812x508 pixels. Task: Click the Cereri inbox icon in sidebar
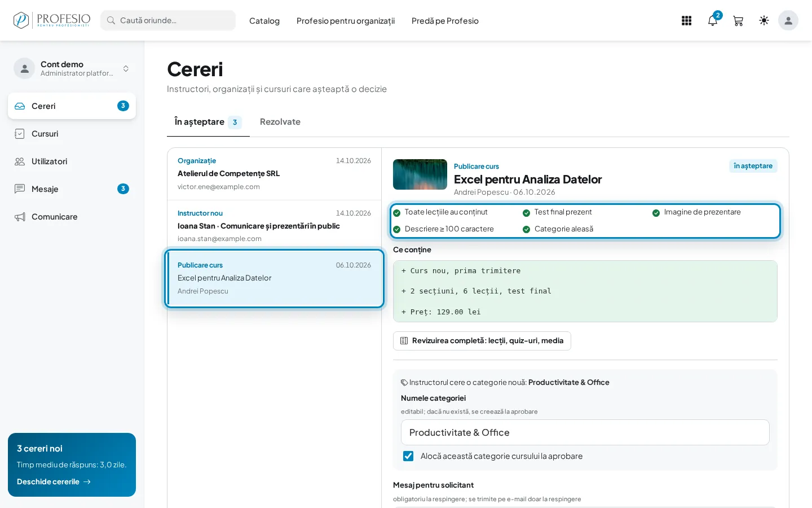tap(20, 106)
